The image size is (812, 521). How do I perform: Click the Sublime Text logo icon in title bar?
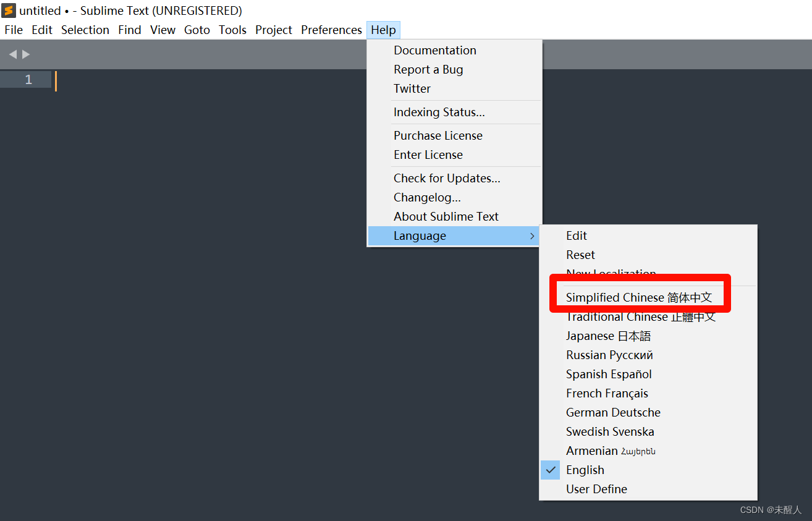[9, 11]
